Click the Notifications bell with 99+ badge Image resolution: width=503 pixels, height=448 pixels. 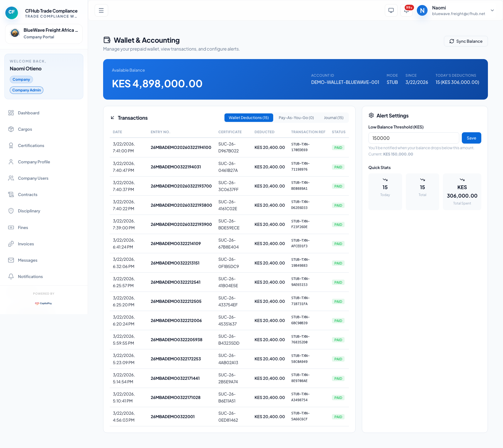click(x=406, y=10)
